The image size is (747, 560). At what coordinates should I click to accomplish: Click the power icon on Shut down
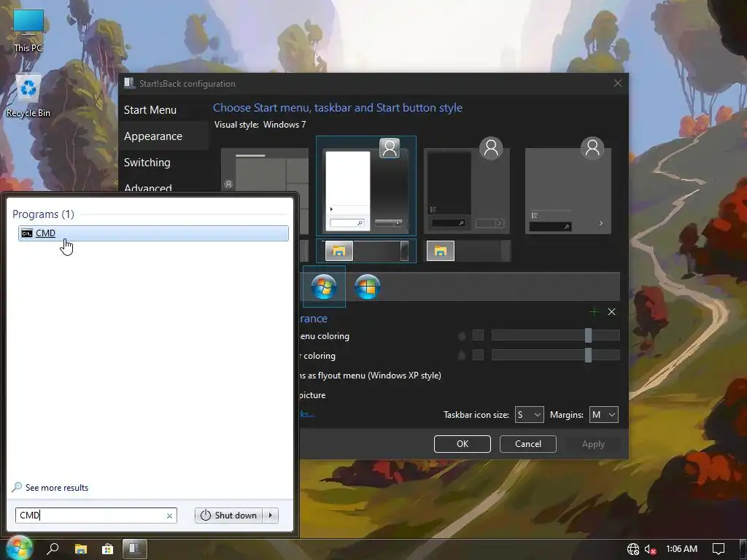(205, 516)
